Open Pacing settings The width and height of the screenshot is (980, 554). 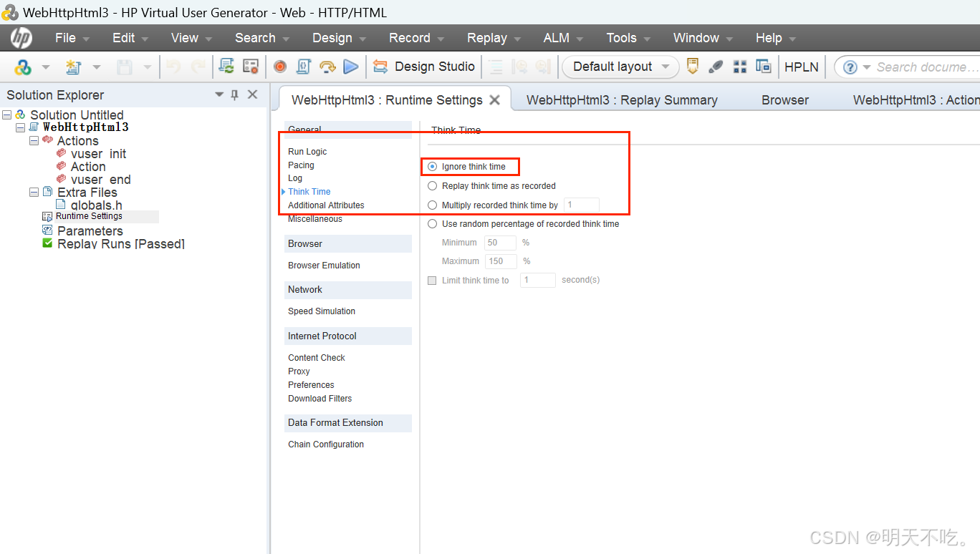[301, 165]
